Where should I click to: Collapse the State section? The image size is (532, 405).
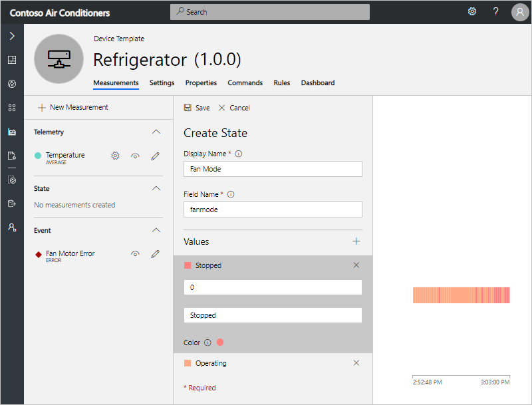(x=156, y=189)
